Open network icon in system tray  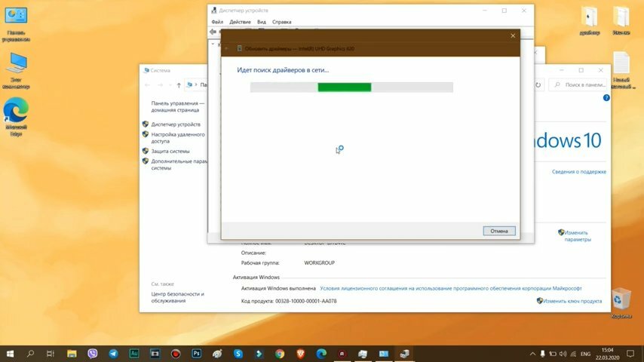pos(573,354)
